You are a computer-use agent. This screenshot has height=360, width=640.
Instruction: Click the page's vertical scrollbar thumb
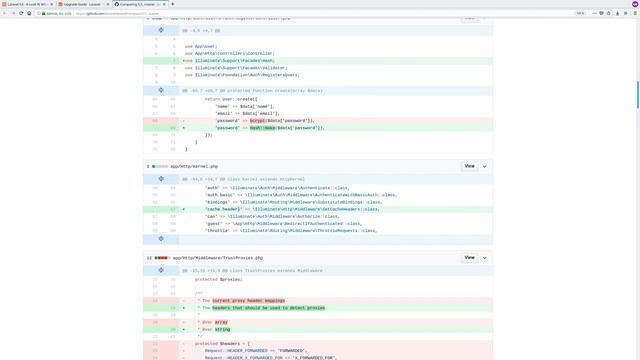[638, 95]
